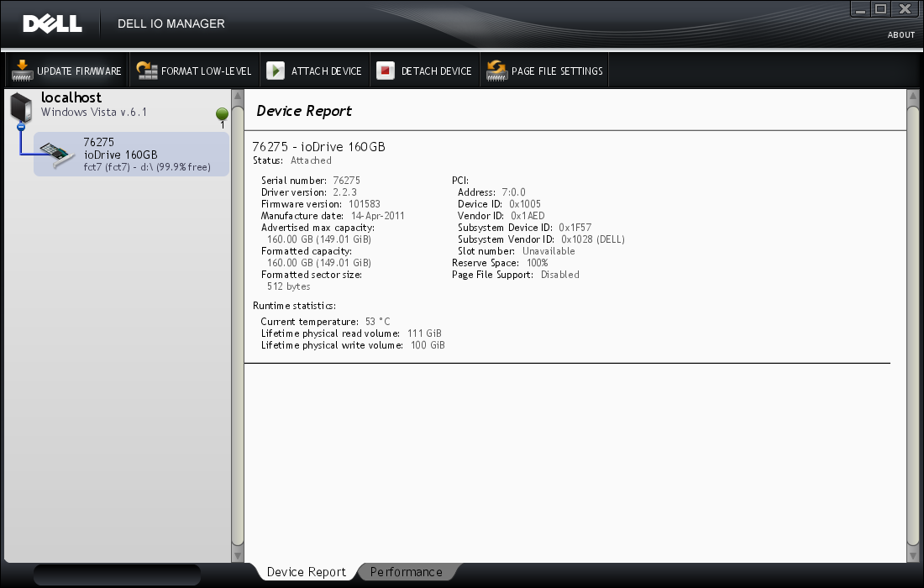Click the FORMAT LOW-LEVEL label
This screenshot has height=588, width=924.
207,71
